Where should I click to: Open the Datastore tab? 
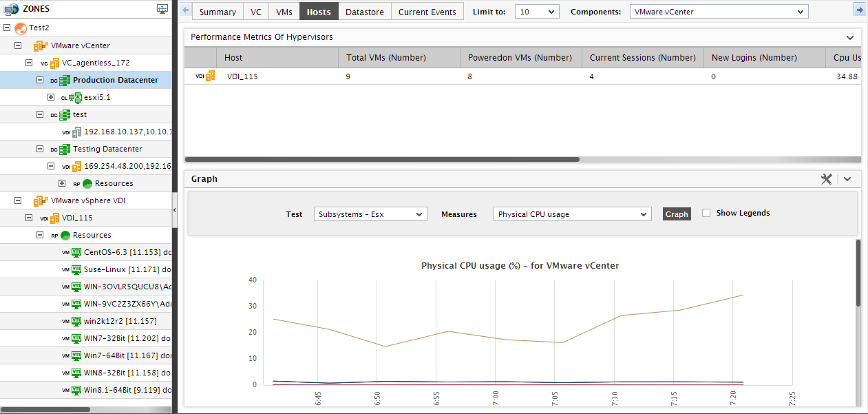point(365,12)
